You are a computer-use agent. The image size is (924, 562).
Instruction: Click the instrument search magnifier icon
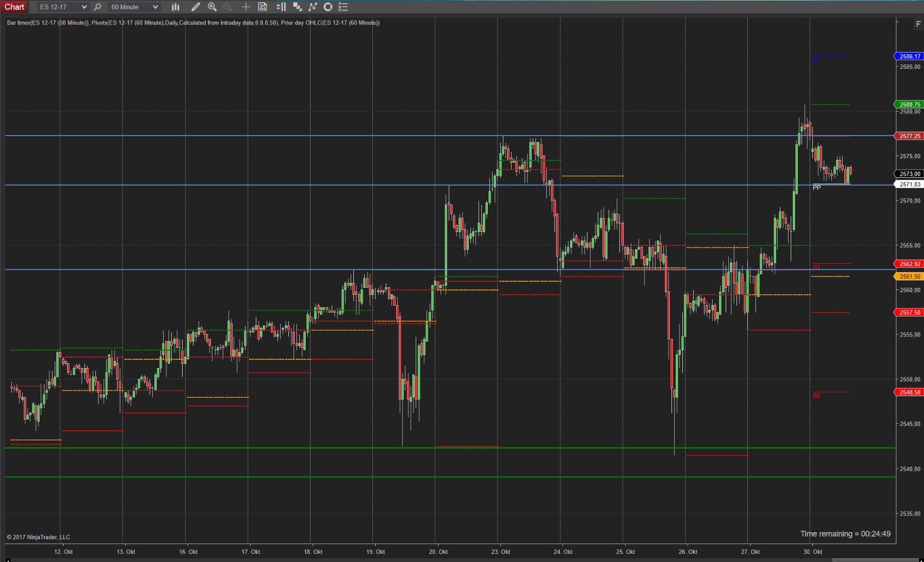[x=98, y=7]
